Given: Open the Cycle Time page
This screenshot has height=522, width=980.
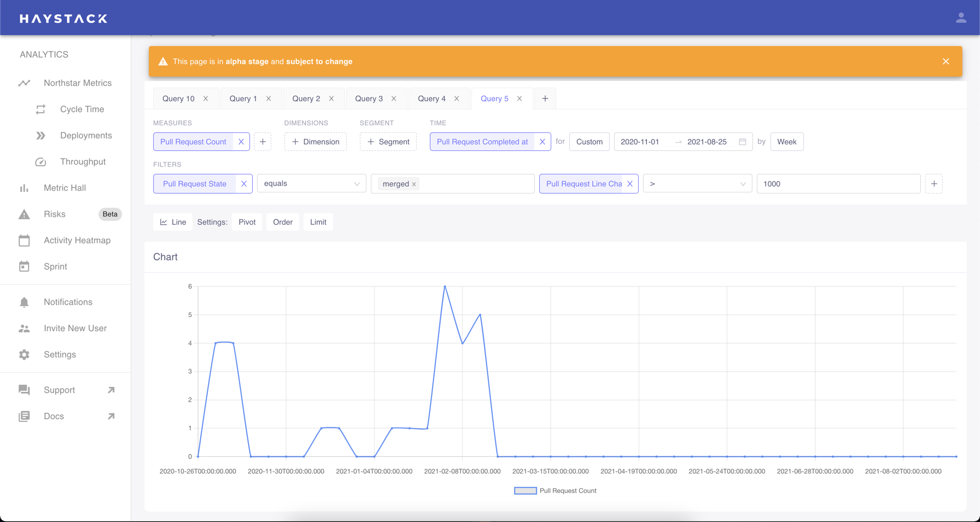Looking at the screenshot, I should coord(81,109).
